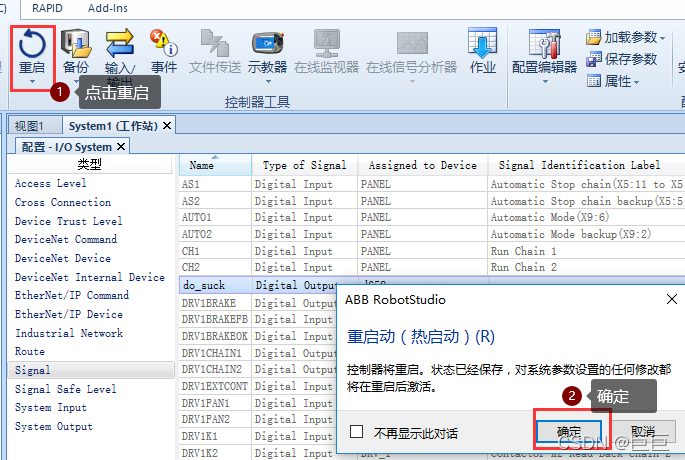The width and height of the screenshot is (685, 460).
Task: Click the 属性 properties icon
Action: click(593, 81)
